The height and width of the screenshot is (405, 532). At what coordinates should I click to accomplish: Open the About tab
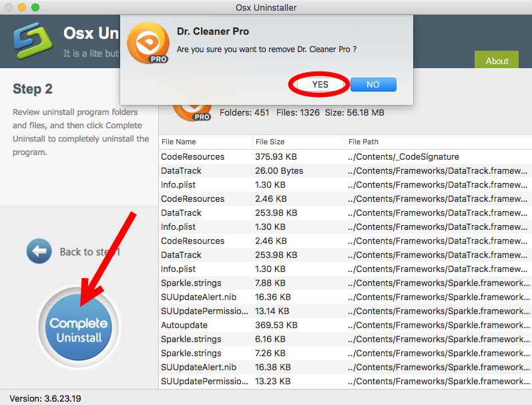click(497, 60)
